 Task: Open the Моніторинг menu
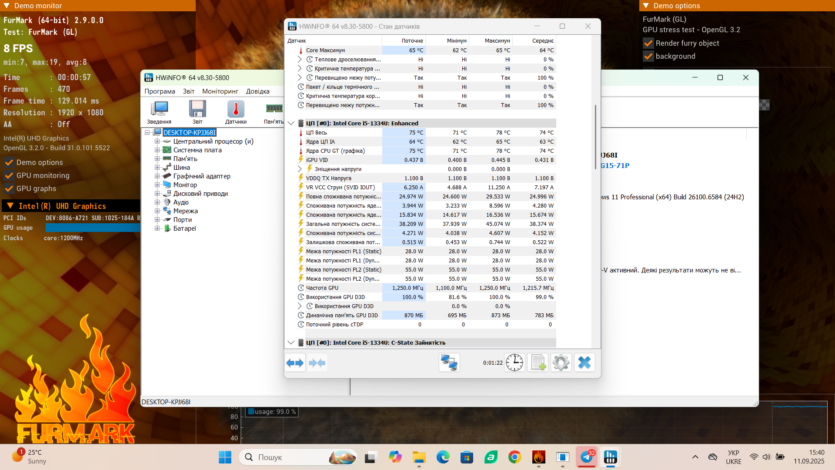click(x=220, y=92)
